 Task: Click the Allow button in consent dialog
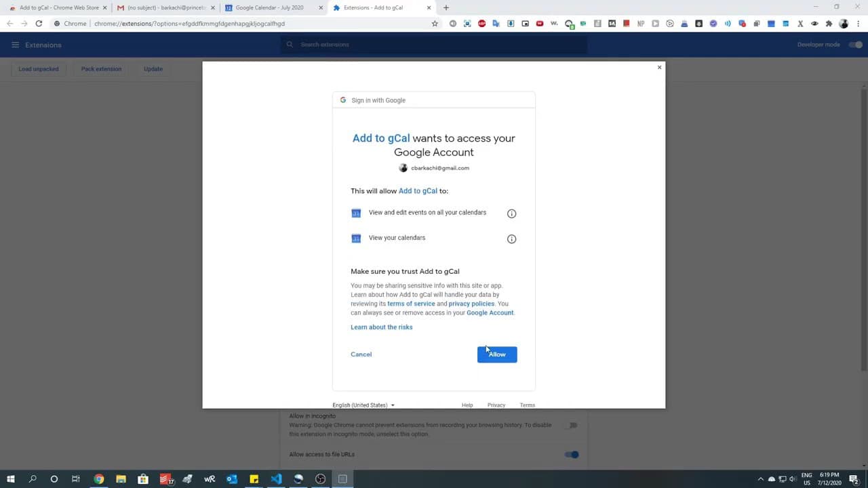[x=497, y=354]
